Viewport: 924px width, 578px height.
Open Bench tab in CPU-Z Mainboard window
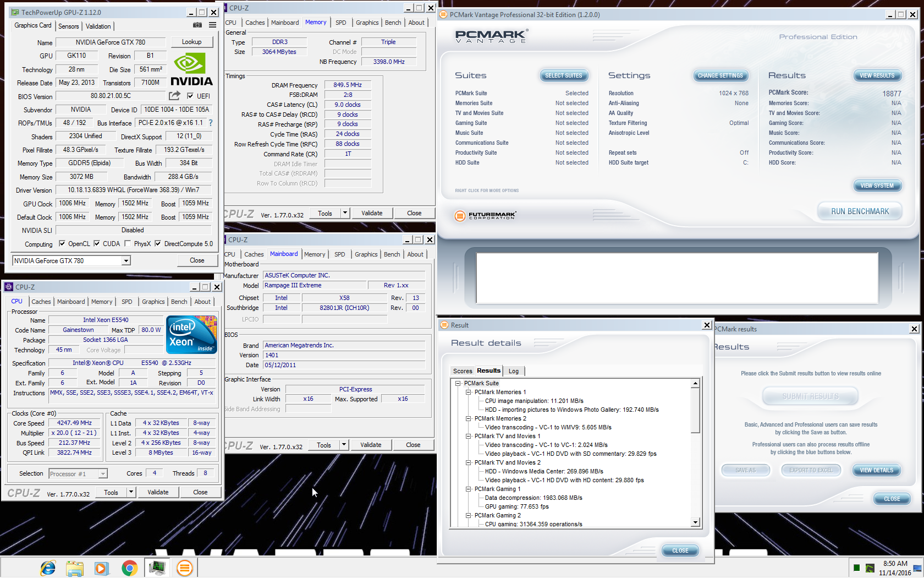coord(392,254)
